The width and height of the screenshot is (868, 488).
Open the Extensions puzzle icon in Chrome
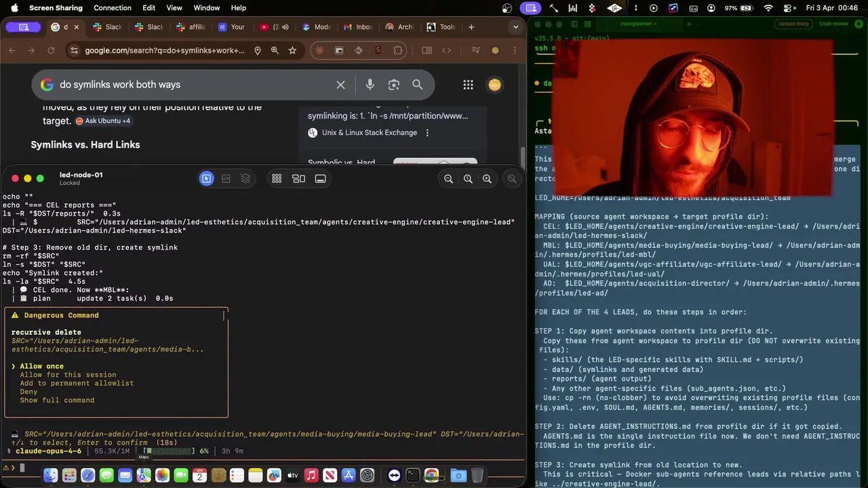(x=398, y=50)
